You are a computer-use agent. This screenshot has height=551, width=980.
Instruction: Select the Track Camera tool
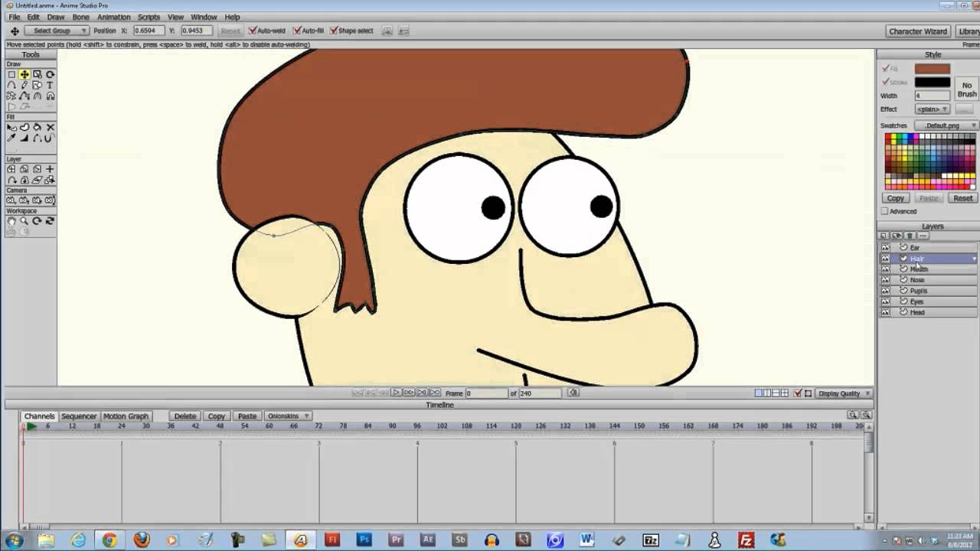[11, 200]
